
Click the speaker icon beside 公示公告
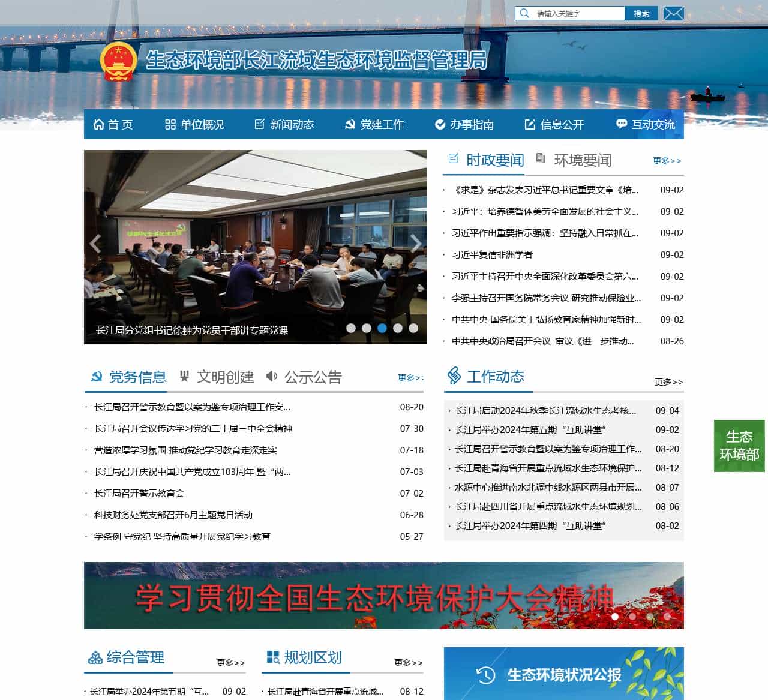[272, 377]
